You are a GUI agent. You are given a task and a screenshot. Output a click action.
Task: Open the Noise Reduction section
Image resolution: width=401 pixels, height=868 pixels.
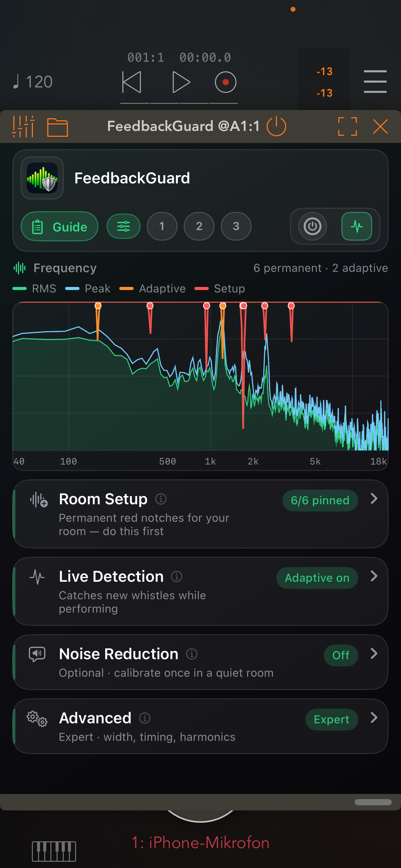[200, 662]
